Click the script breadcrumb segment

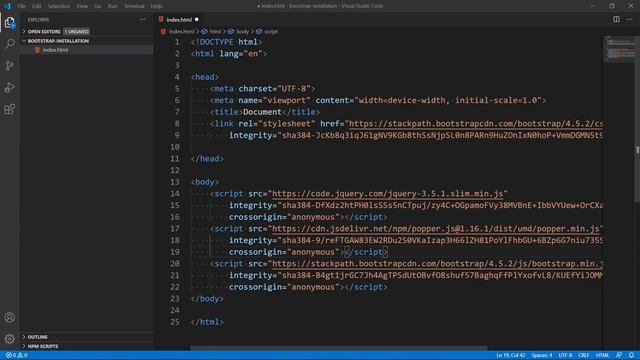pos(271,31)
